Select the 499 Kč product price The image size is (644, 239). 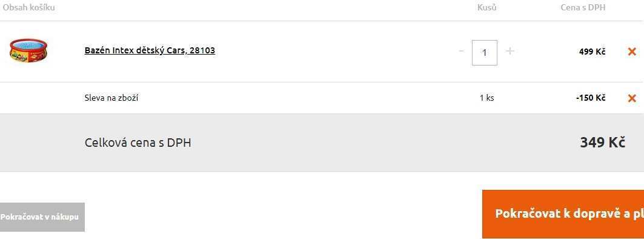click(x=593, y=52)
